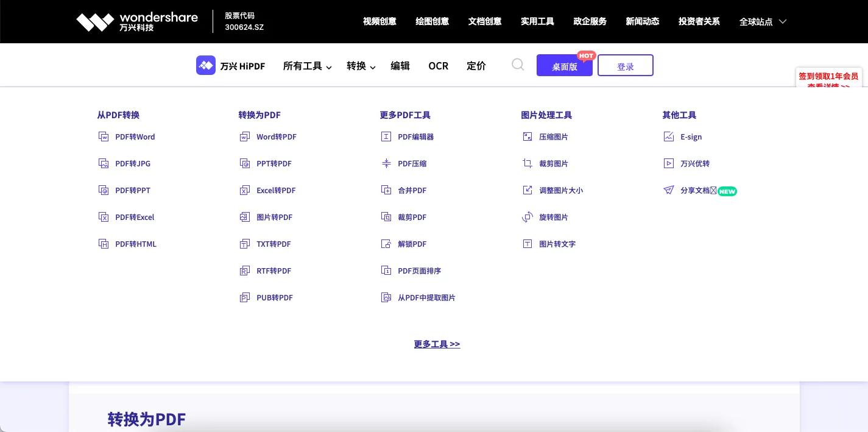This screenshot has width=868, height=432.
Task: Expand the 全球站点 dropdown
Action: 762,21
